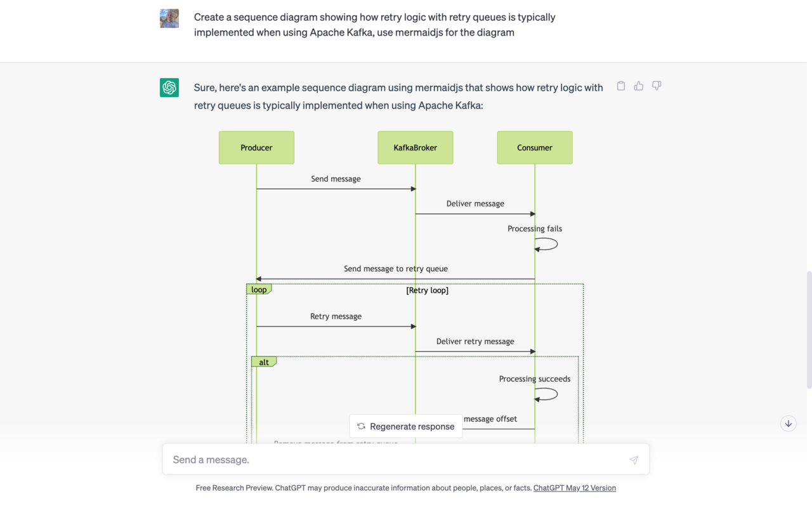Select the Consumer node in the diagram

point(535,147)
